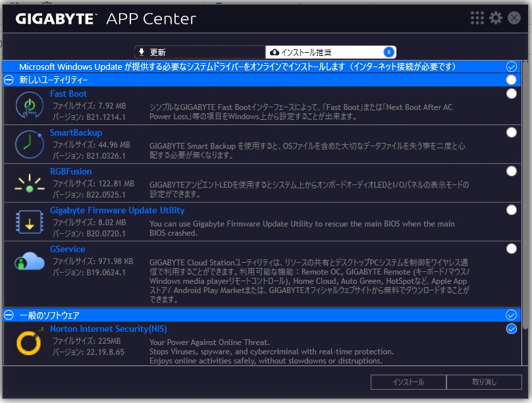Click the Norton Internet Security ring icon
The image size is (532, 403).
[30, 342]
